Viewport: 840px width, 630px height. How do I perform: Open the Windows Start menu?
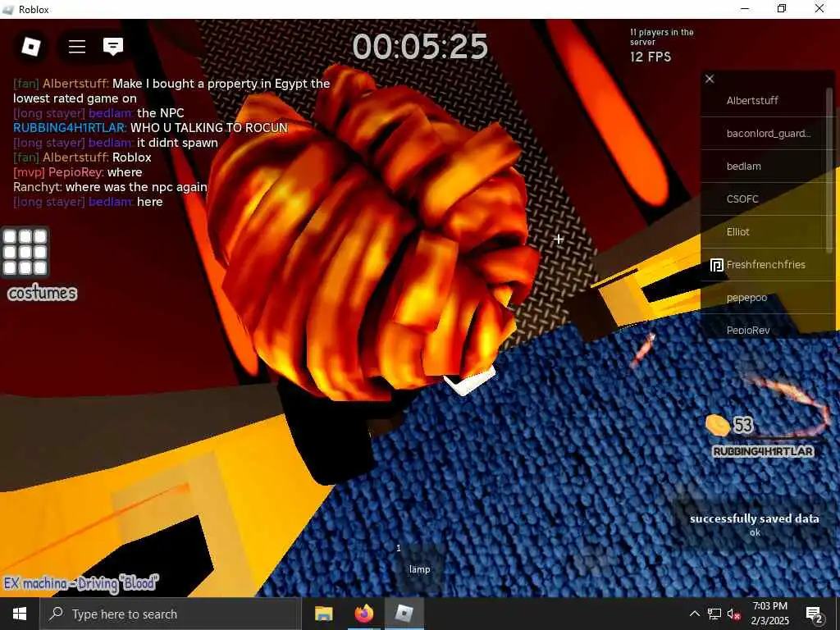tap(20, 614)
